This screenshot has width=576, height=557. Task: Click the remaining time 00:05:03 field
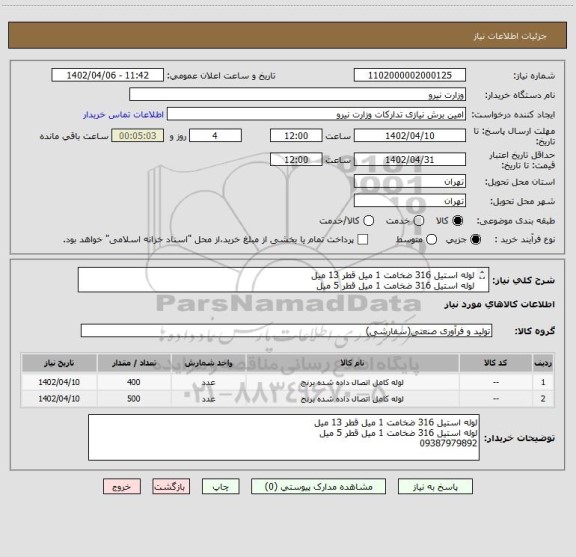[x=137, y=136]
